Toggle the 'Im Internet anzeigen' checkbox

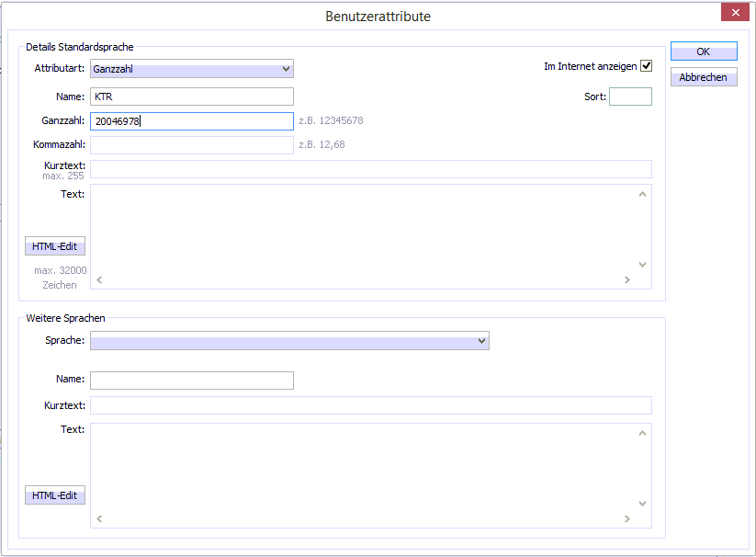pos(646,66)
